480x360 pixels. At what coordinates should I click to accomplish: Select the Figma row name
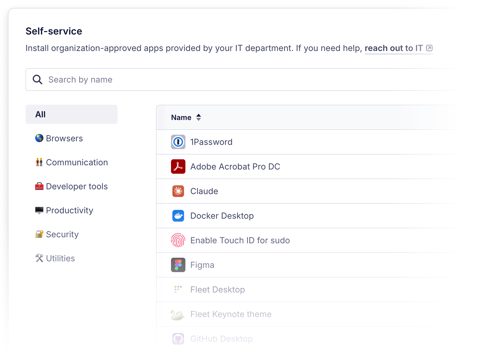202,265
